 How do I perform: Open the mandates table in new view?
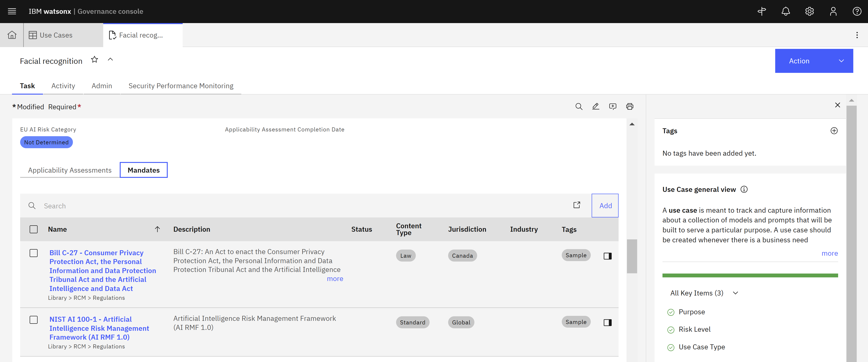point(577,205)
